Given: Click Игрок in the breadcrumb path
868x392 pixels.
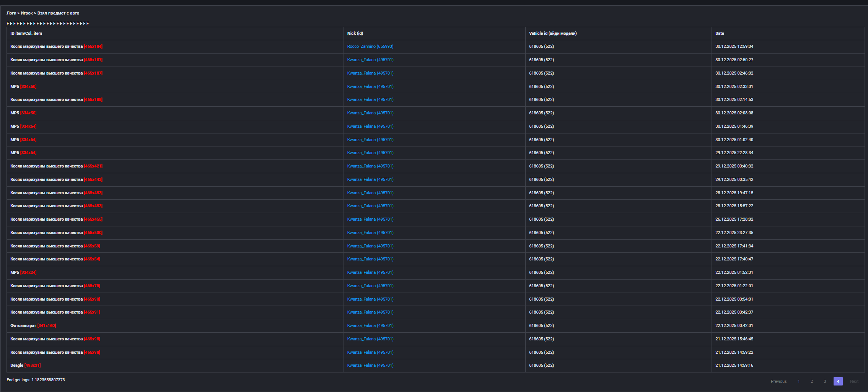Looking at the screenshot, I should tap(27, 13).
